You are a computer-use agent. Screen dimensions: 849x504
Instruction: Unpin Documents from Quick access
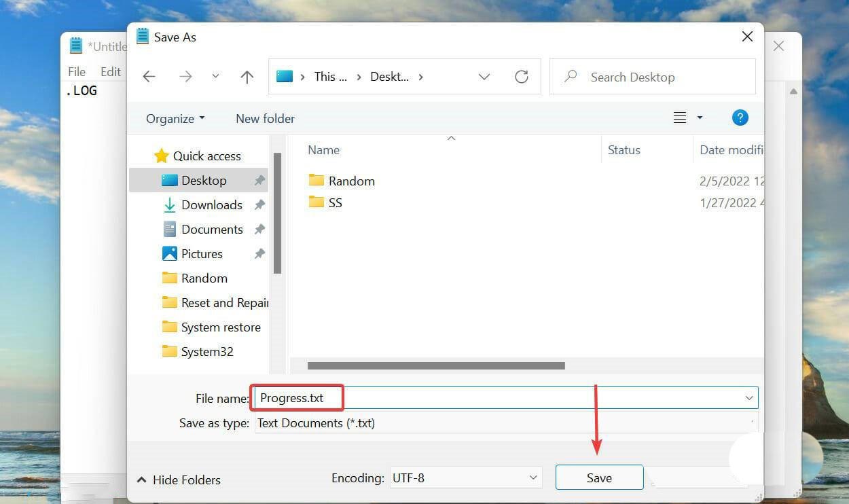point(259,229)
